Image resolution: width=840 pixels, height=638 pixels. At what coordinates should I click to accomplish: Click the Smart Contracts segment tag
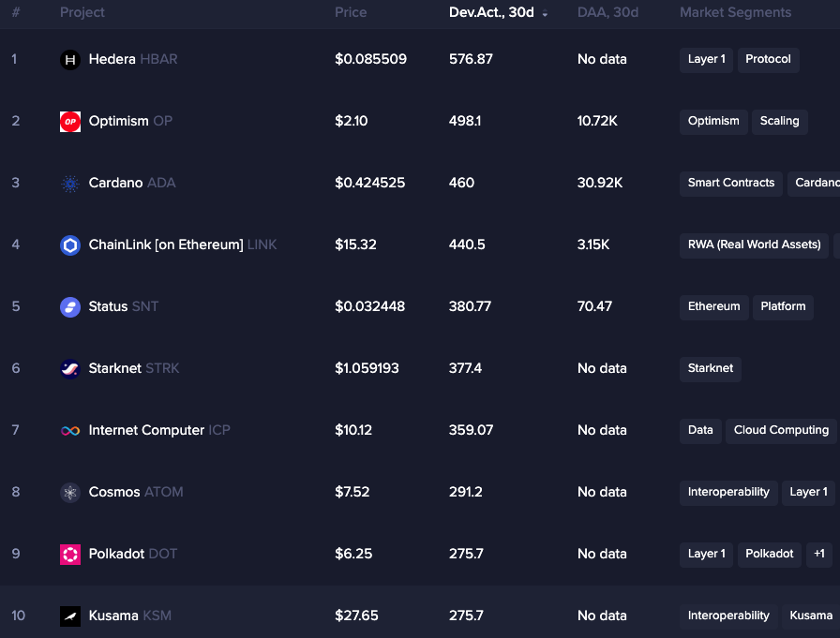pyautogui.click(x=730, y=183)
